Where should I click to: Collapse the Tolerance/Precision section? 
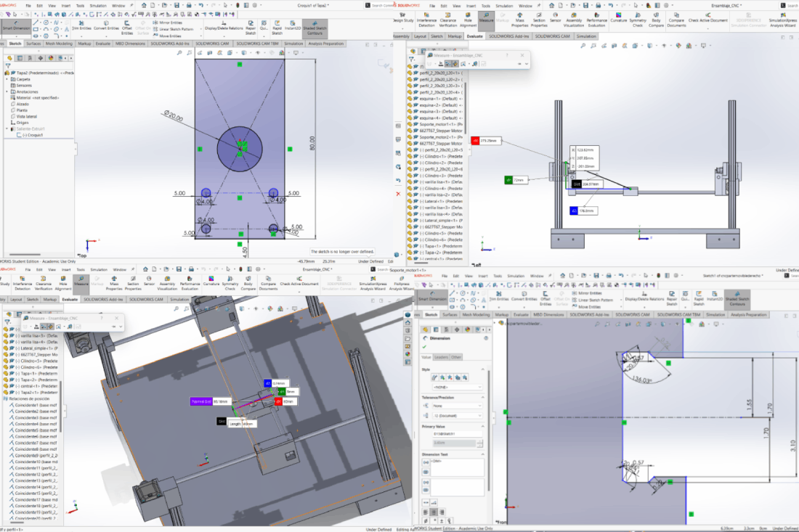(482, 397)
